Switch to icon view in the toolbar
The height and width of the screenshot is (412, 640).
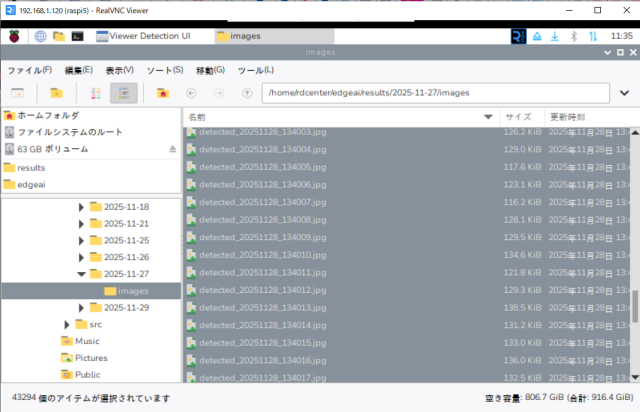[x=96, y=93]
